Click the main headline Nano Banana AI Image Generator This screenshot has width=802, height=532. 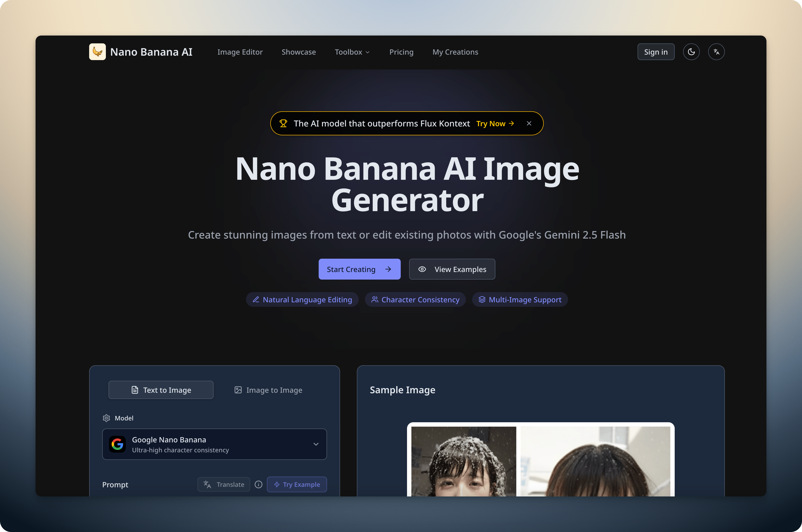pos(407,184)
